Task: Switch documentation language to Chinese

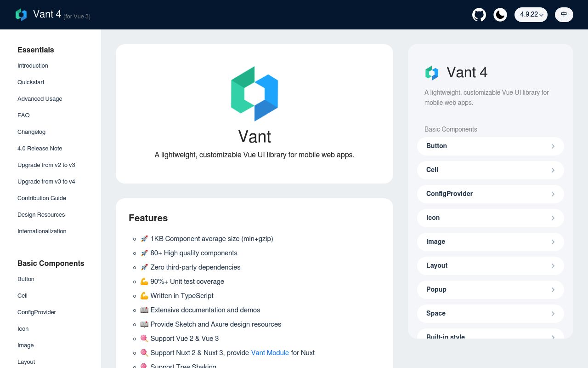Action: [564, 14]
